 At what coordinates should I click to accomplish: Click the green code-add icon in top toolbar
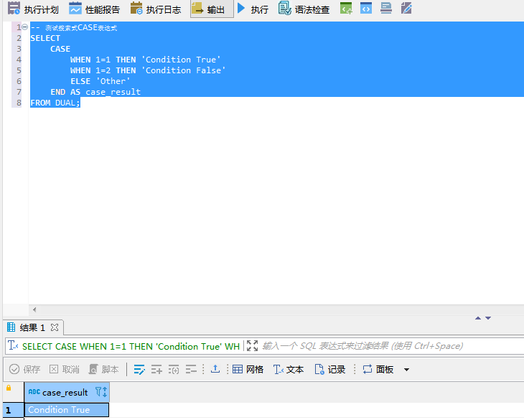346,9
